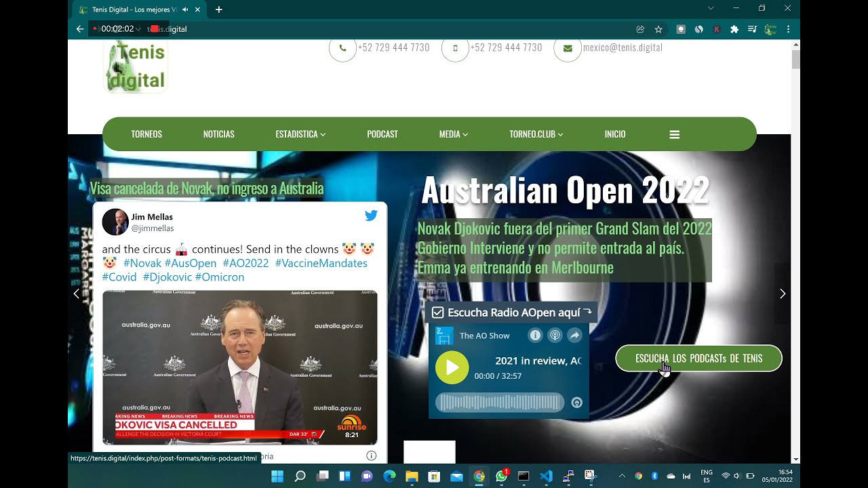
Task: Open the Chrome three-dot menu
Action: coord(788,29)
